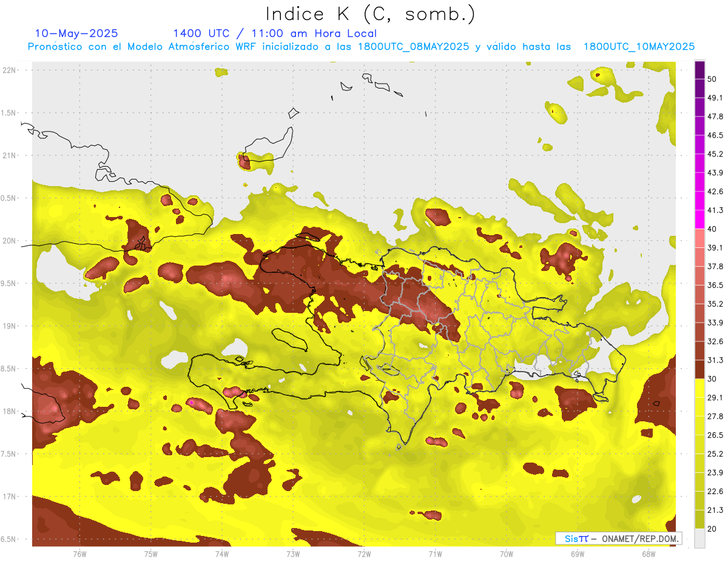Click the "41.3" color scale value
The width and height of the screenshot is (728, 562).
(716, 210)
